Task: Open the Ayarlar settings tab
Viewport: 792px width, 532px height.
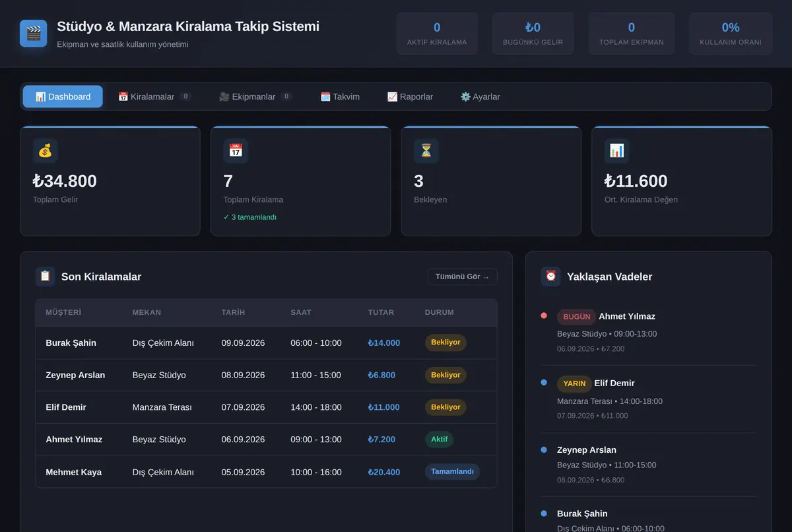Action: [x=480, y=96]
